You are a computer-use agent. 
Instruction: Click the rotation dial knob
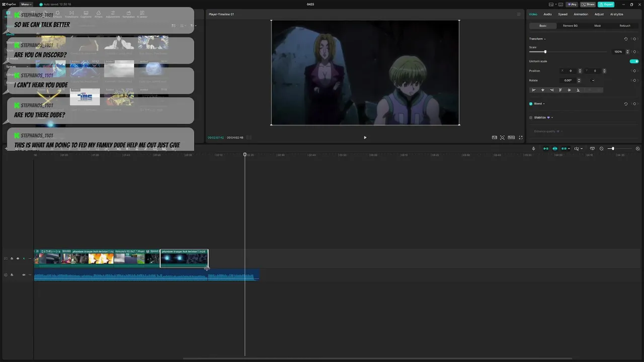click(593, 80)
